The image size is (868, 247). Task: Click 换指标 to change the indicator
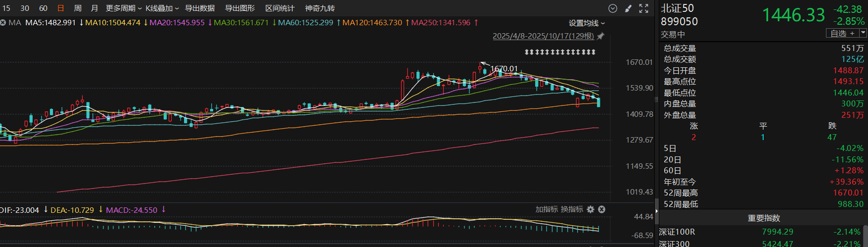click(572, 209)
